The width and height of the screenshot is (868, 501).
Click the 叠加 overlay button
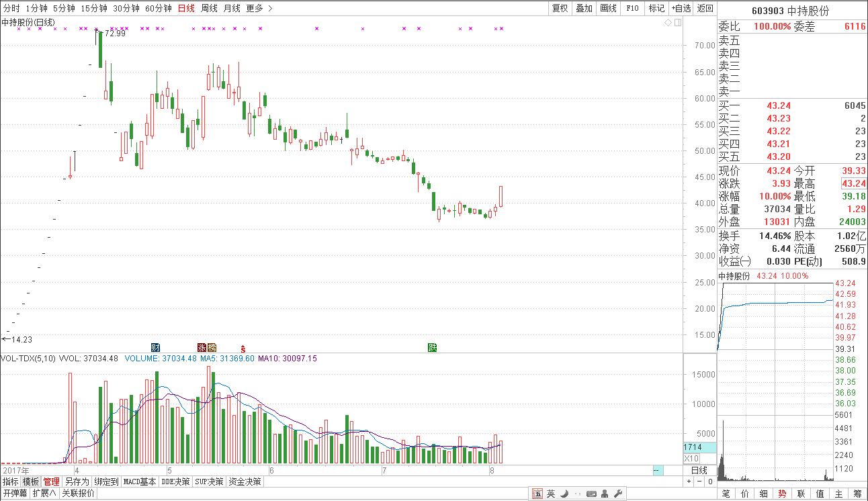click(x=584, y=8)
